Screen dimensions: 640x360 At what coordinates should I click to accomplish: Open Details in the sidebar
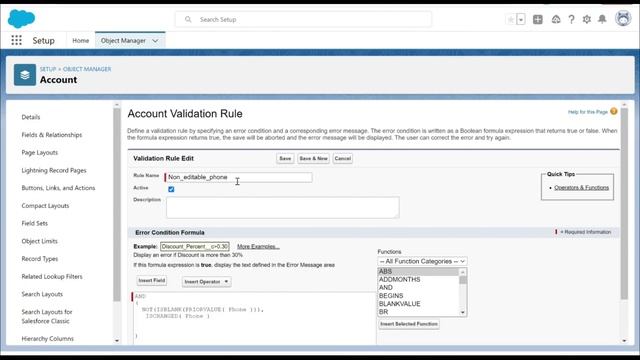pyautogui.click(x=31, y=117)
